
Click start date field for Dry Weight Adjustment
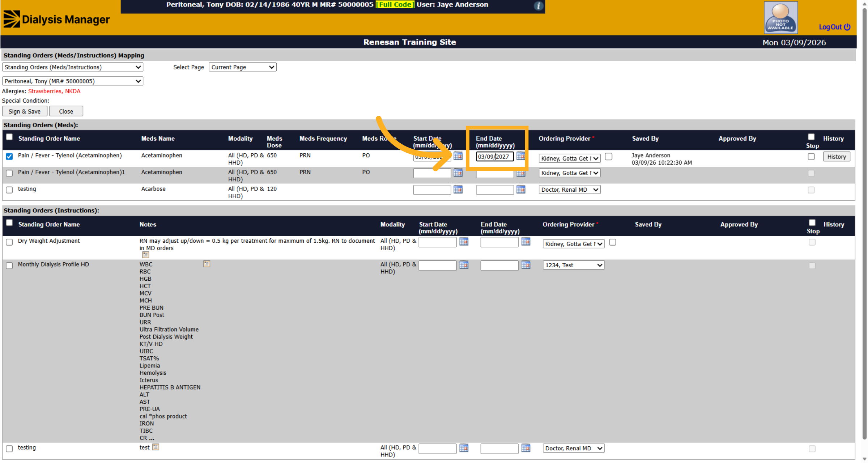[437, 242]
